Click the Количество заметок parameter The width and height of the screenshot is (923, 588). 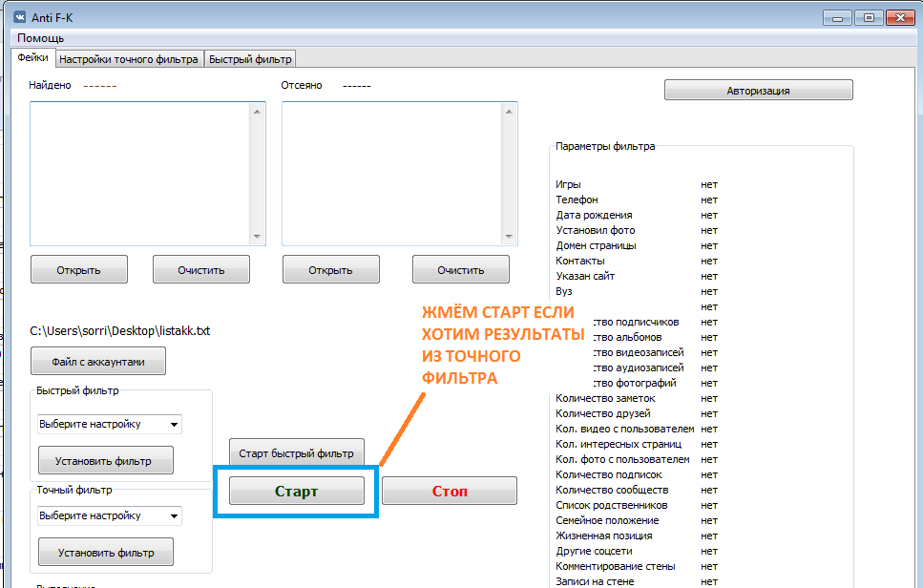(605, 398)
